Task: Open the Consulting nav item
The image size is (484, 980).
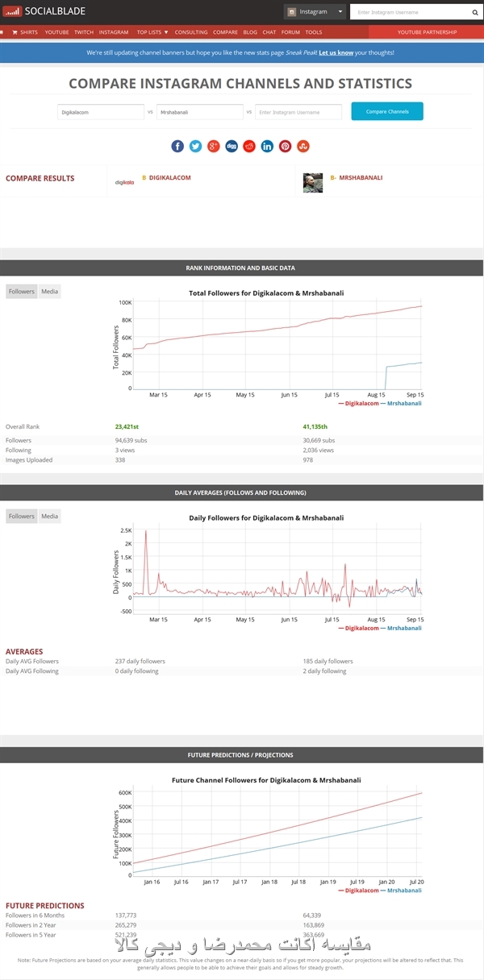Action: [x=191, y=32]
